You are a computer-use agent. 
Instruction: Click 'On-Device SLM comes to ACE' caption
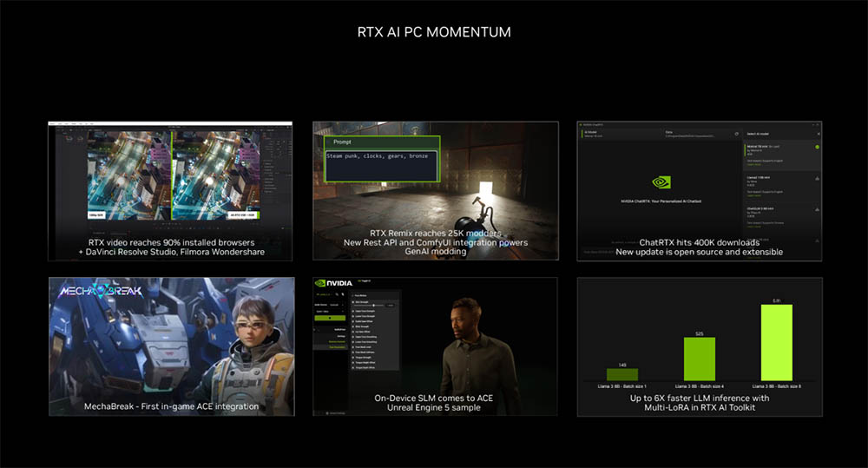point(433,399)
